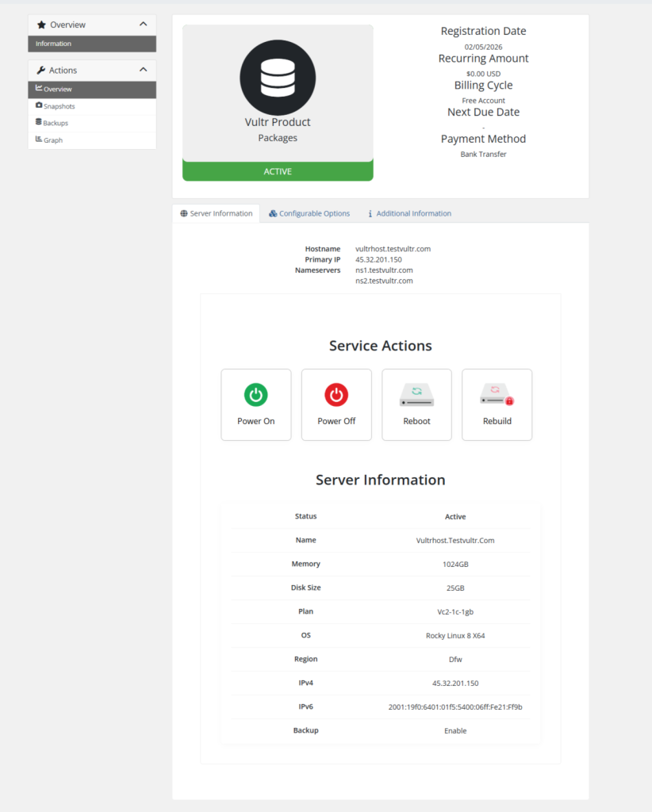652x812 pixels.
Task: Click the Vultr Product title text
Action: click(x=278, y=122)
